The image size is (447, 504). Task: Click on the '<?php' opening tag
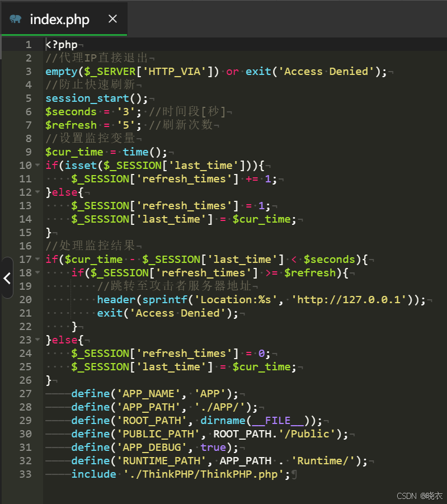[62, 45]
